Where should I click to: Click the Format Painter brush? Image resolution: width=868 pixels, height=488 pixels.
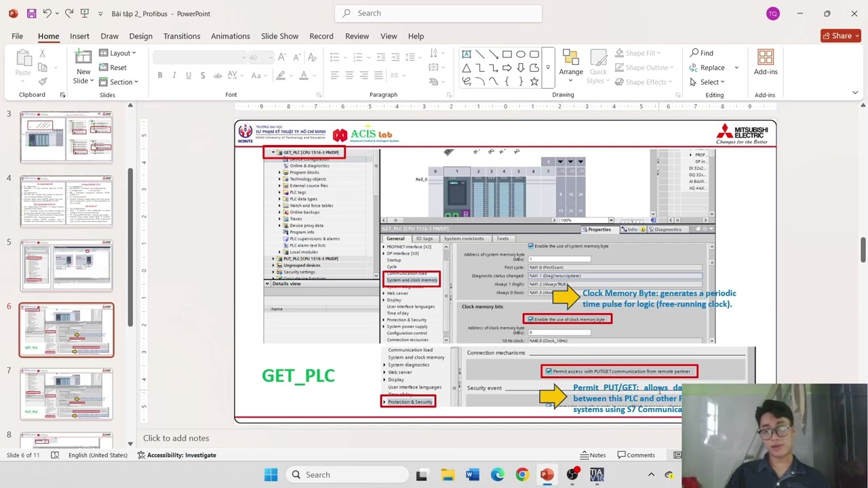click(x=42, y=81)
